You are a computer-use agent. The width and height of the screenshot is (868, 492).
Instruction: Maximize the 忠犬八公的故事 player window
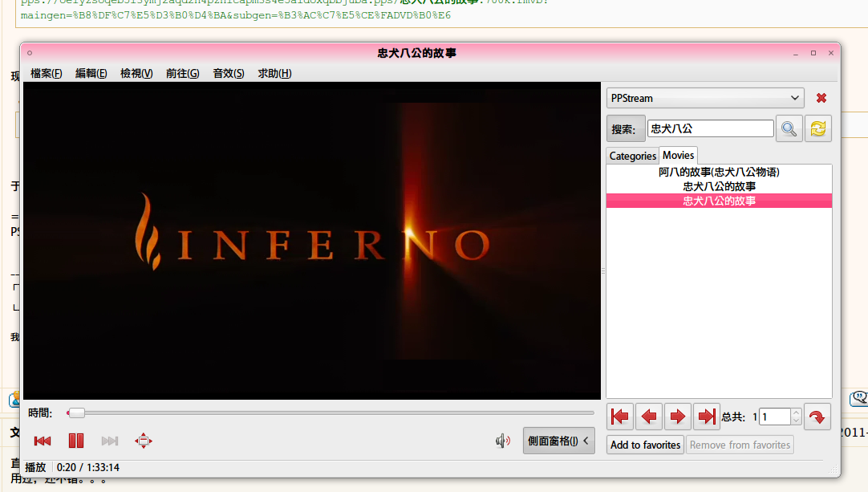coord(813,53)
